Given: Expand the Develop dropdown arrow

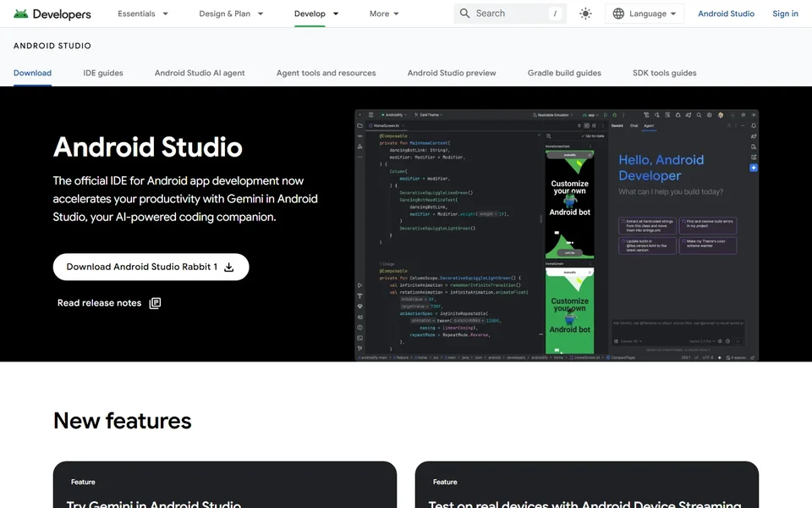Looking at the screenshot, I should click(x=336, y=14).
